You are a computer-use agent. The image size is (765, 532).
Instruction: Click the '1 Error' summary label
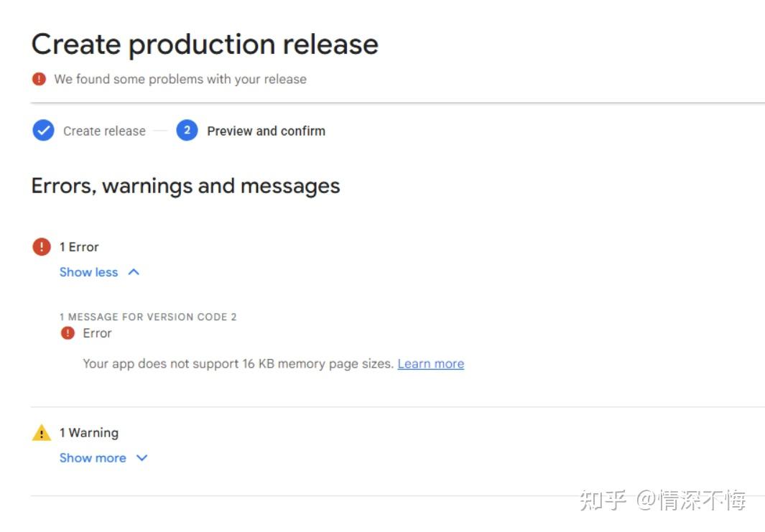(x=79, y=247)
